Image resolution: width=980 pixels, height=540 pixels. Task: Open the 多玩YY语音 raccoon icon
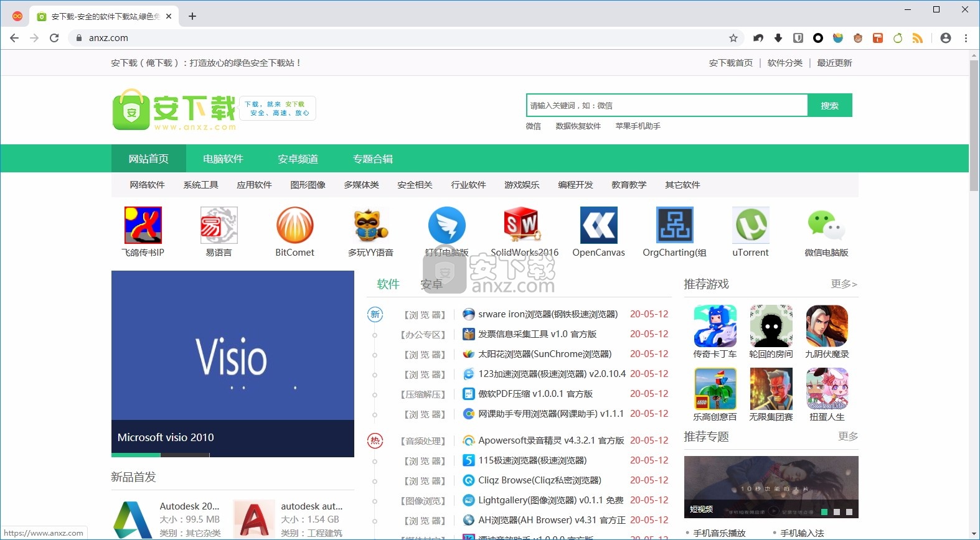[371, 225]
